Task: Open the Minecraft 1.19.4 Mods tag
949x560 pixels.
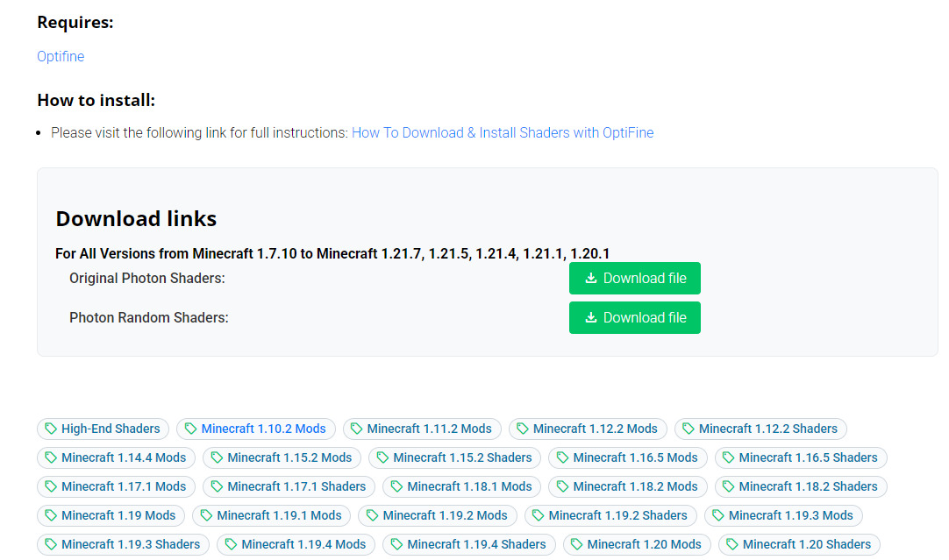Action: (296, 545)
